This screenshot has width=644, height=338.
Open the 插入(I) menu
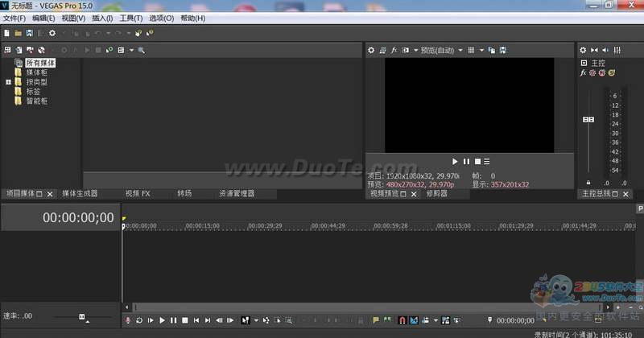[x=102, y=18]
